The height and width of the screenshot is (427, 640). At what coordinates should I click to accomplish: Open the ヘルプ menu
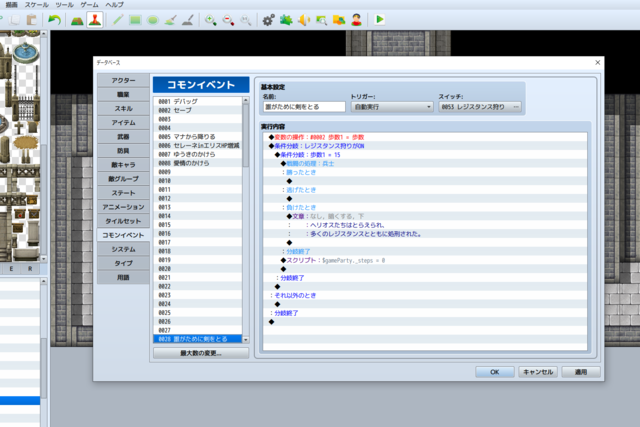114,4
